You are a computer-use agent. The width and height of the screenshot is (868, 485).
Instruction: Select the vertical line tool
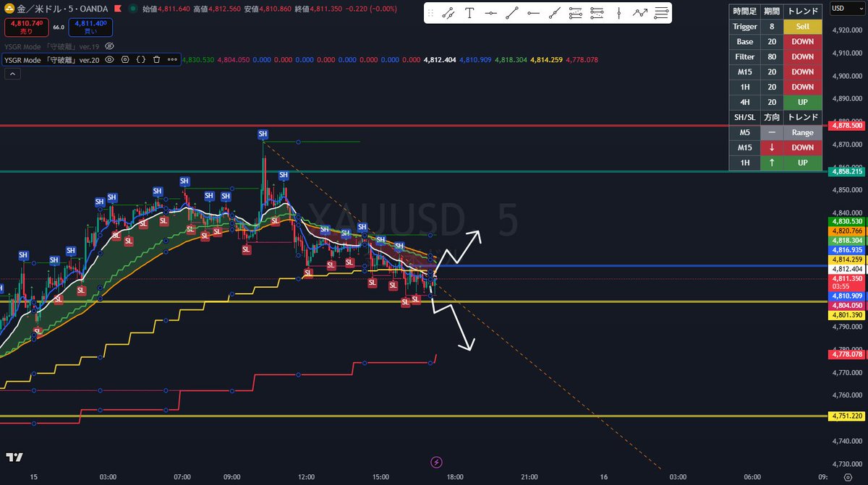(619, 13)
